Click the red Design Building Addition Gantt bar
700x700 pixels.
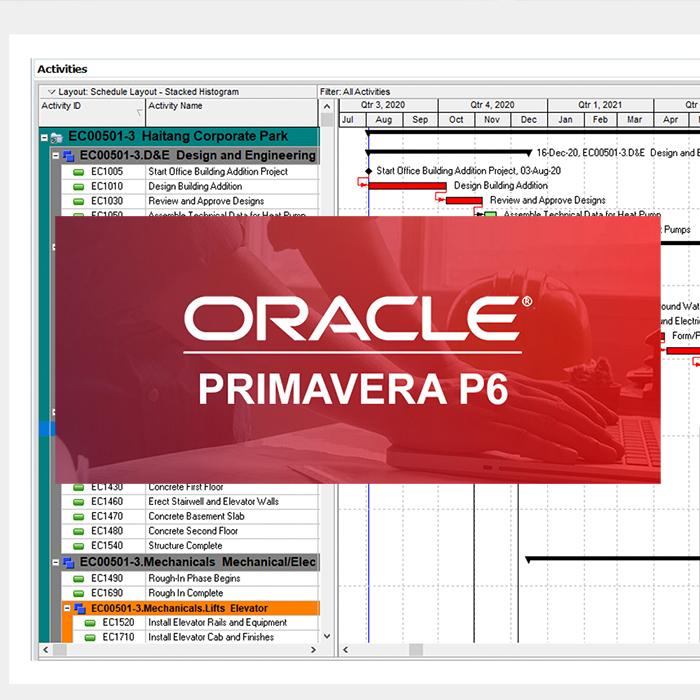(x=407, y=186)
